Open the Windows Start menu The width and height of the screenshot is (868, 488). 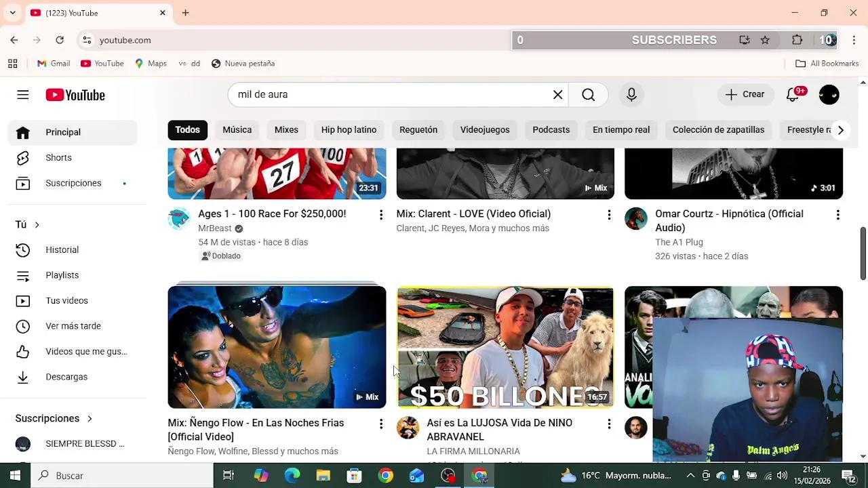point(15,476)
